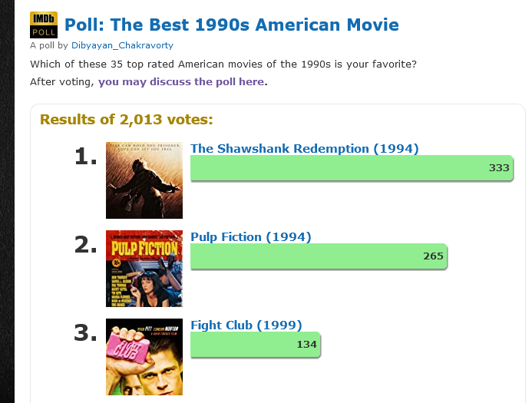The height and width of the screenshot is (403, 532).
Task: Click the rank number 1 label
Action: click(85, 157)
